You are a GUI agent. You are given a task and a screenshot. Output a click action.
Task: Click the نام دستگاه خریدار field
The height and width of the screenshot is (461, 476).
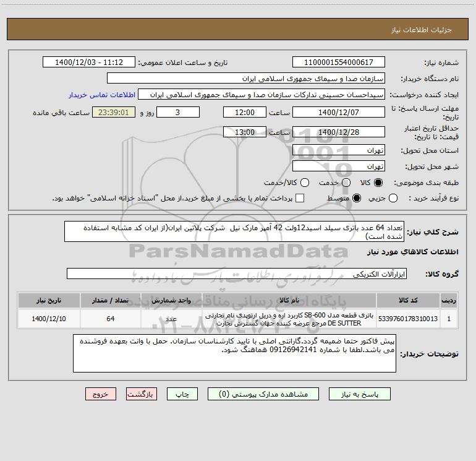pos(246,78)
